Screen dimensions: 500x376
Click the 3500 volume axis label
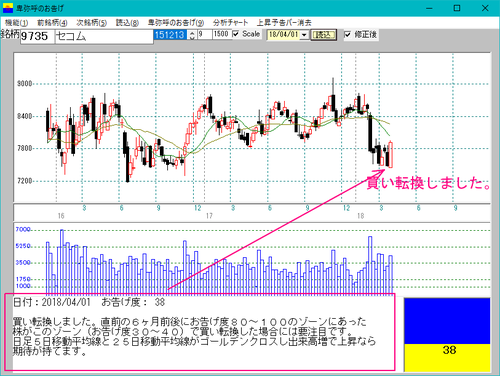click(x=23, y=263)
